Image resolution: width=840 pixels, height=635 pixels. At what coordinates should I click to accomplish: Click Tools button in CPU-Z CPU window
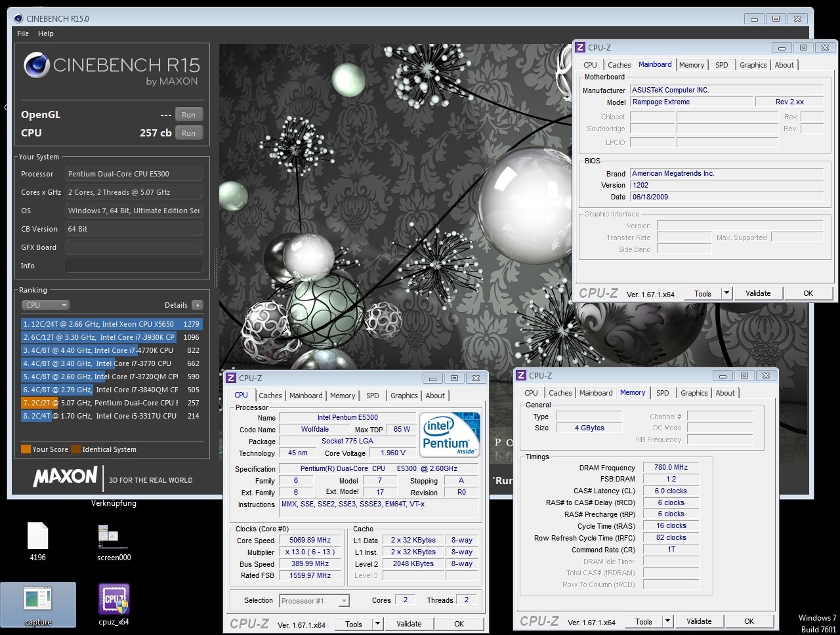coord(354,624)
